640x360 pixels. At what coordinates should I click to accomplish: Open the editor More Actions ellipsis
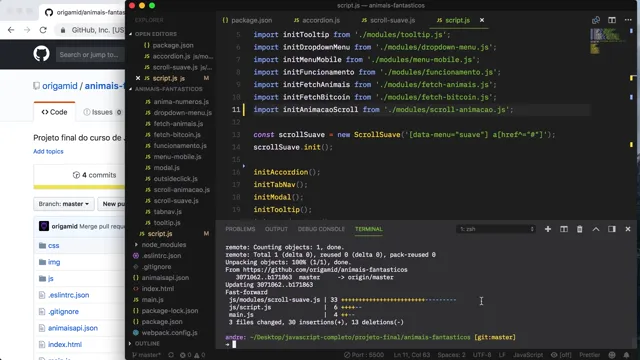tap(628, 20)
